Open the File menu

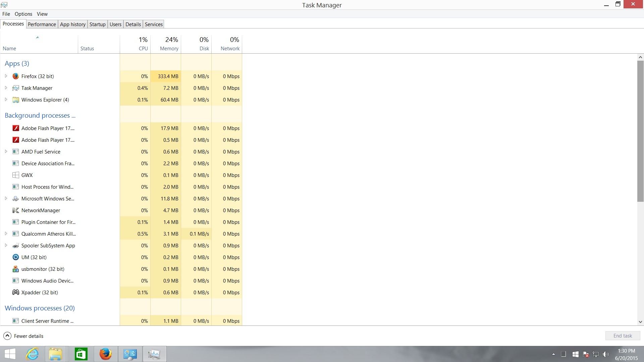tap(6, 14)
